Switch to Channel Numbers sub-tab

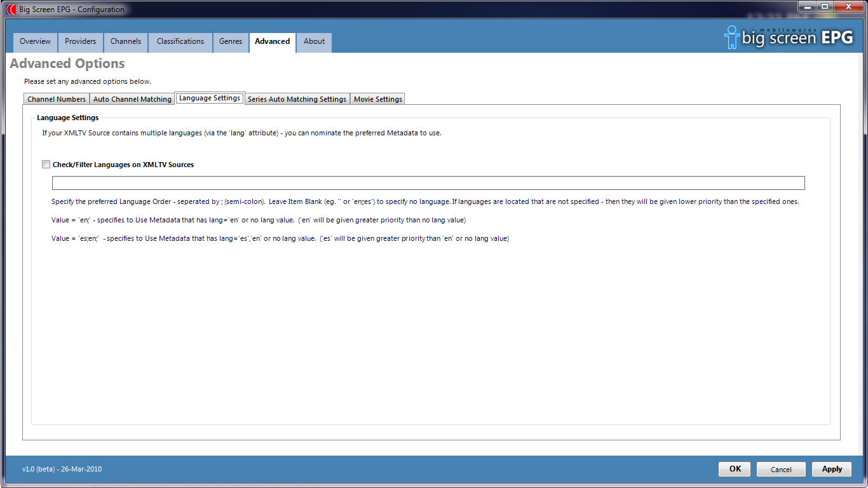[57, 99]
